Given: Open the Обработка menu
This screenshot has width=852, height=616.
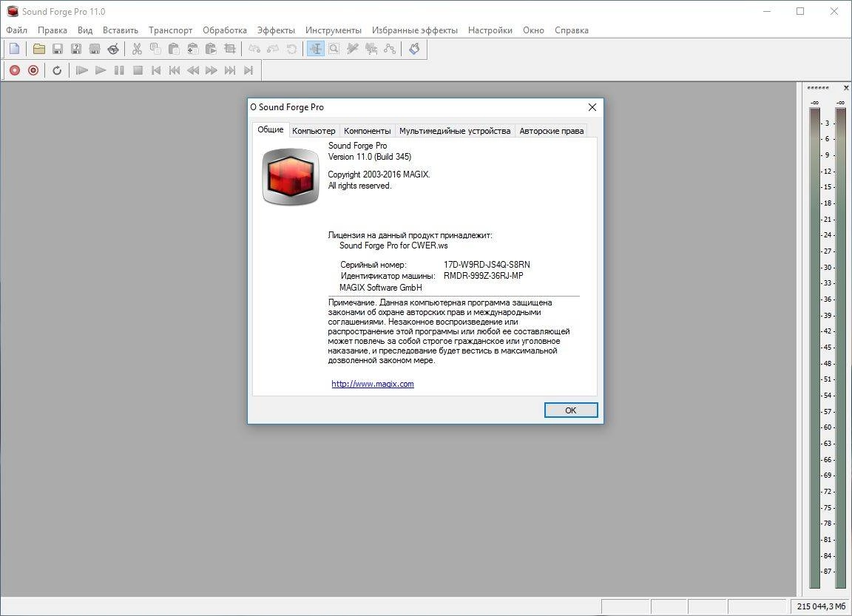Looking at the screenshot, I should (x=225, y=30).
